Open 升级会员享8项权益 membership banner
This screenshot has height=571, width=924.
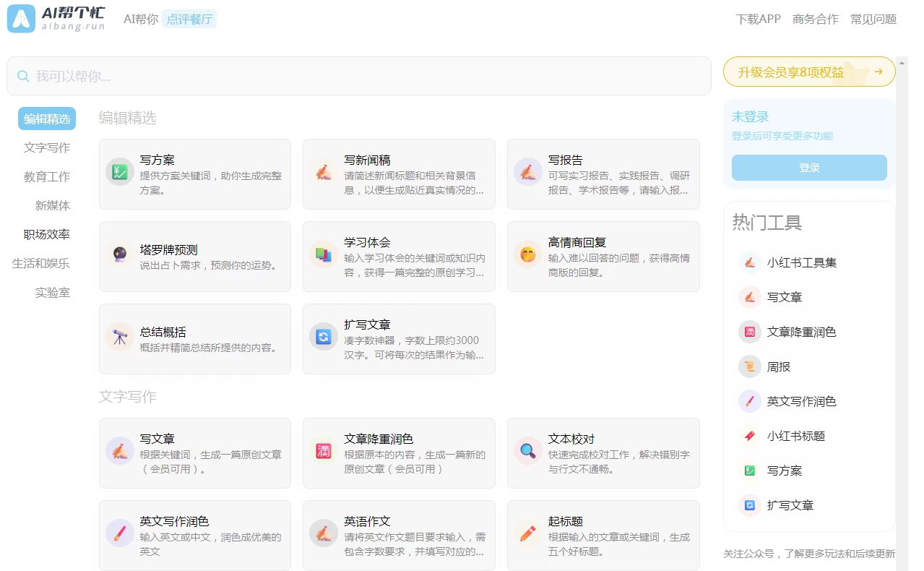pos(808,72)
